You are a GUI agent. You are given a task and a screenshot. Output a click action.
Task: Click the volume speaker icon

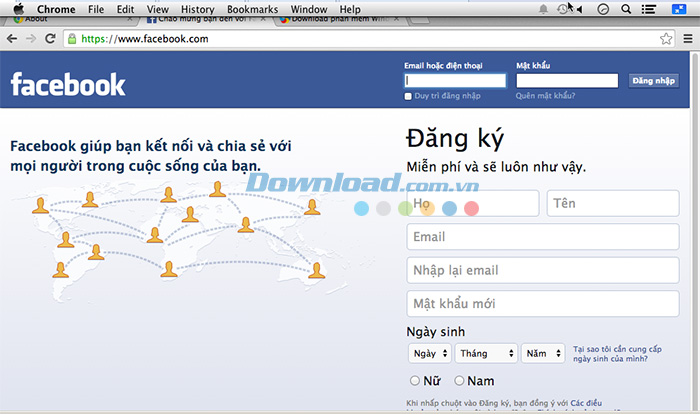click(x=579, y=9)
